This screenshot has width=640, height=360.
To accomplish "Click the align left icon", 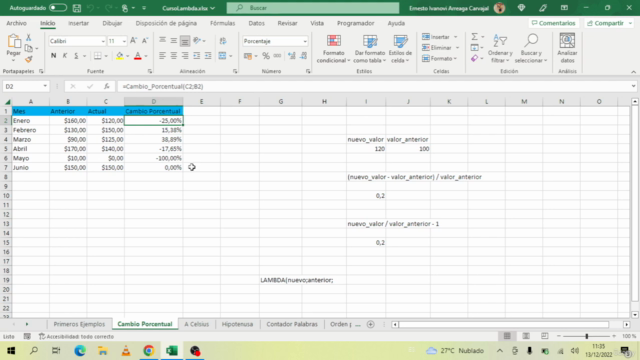I will 162,56.
